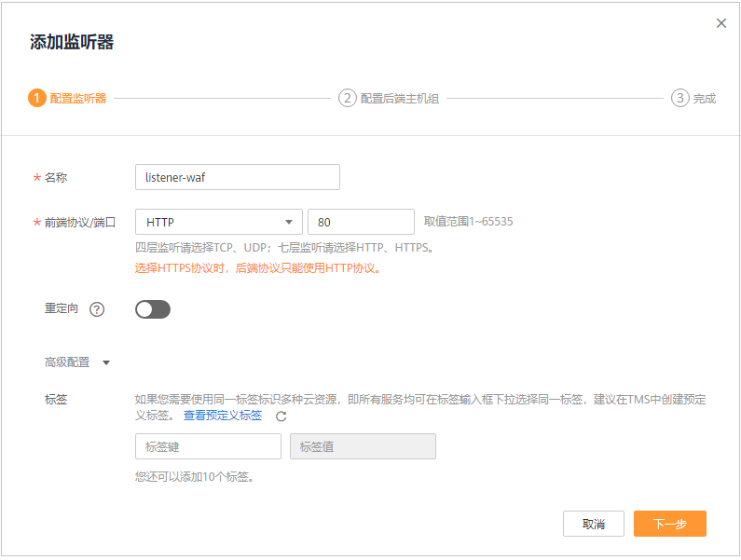Toggle the 重定向 switch on

tap(153, 309)
